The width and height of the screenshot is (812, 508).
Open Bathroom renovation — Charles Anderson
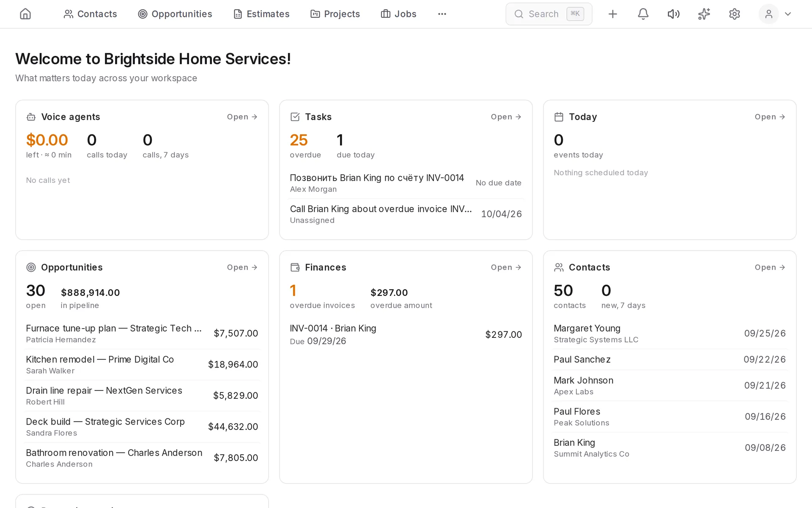(142, 458)
